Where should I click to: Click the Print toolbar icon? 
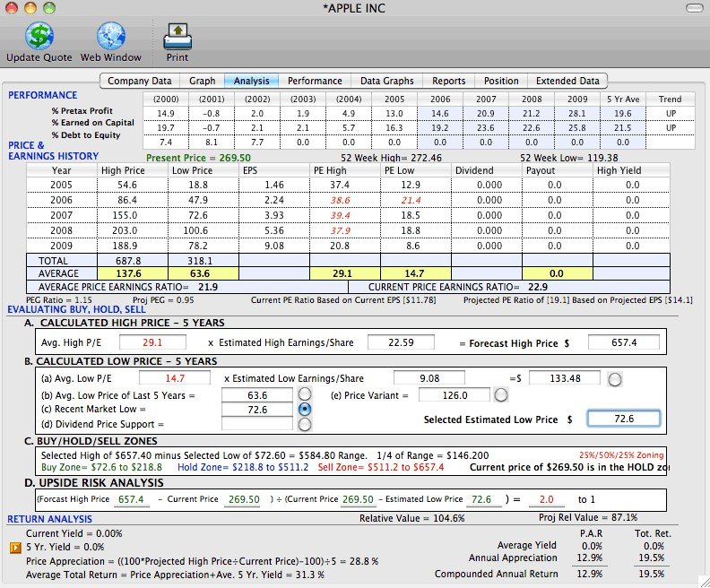point(177,36)
